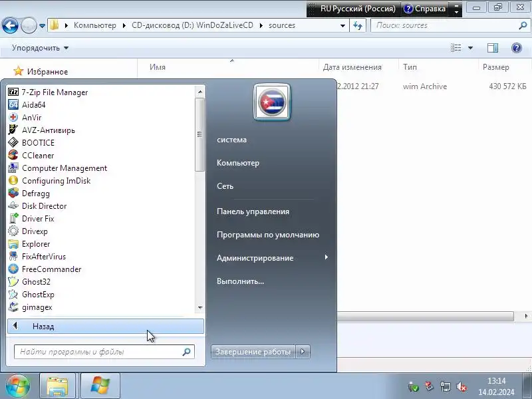Open GhostExp icon
This screenshot has height=399, width=532.
13,295
